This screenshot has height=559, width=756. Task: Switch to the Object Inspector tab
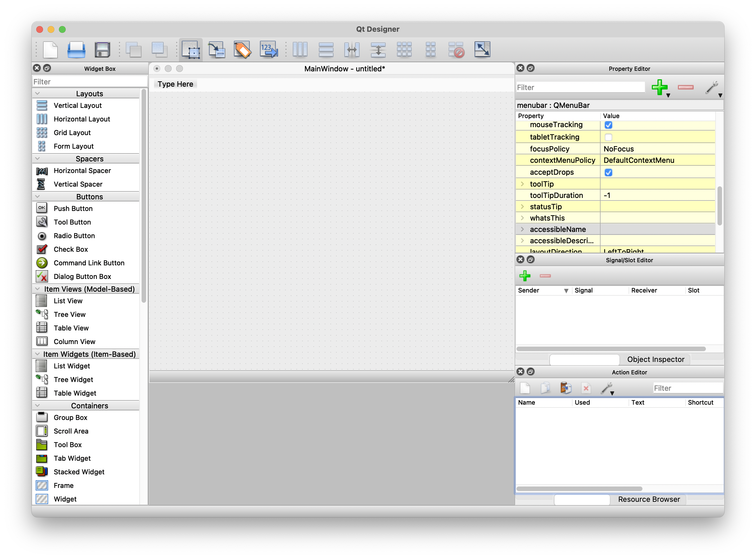tap(655, 359)
